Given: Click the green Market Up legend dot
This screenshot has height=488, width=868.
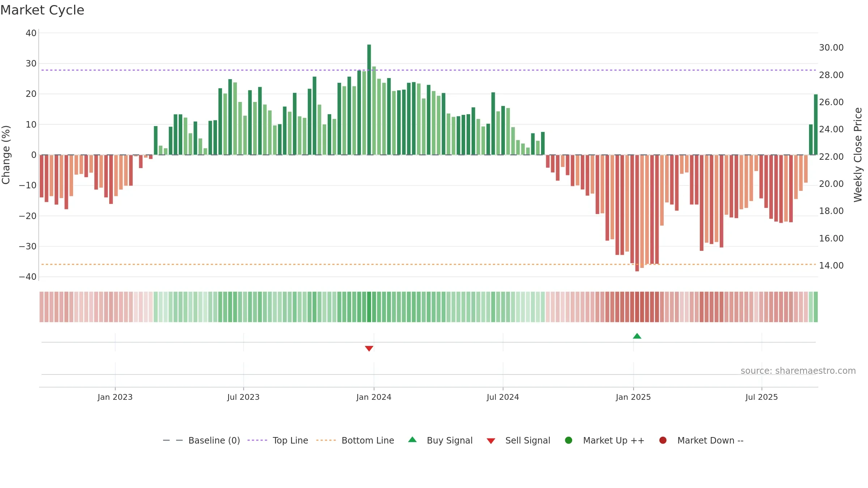Looking at the screenshot, I should point(569,440).
